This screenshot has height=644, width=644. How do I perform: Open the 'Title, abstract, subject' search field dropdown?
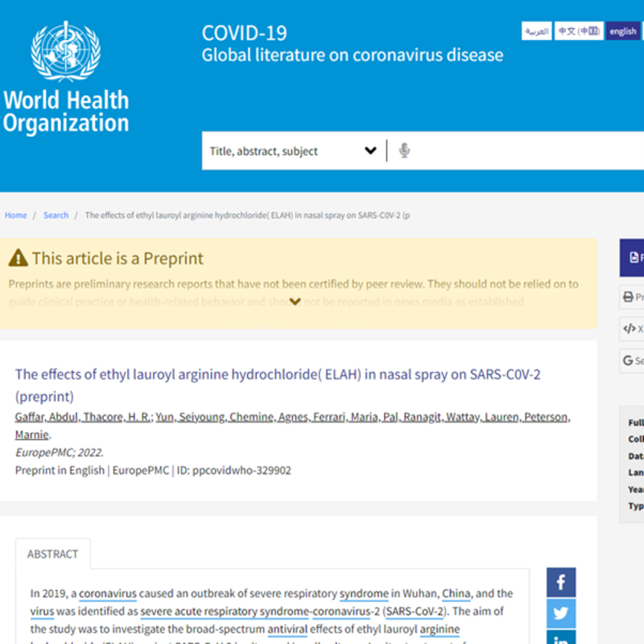pyautogui.click(x=294, y=151)
